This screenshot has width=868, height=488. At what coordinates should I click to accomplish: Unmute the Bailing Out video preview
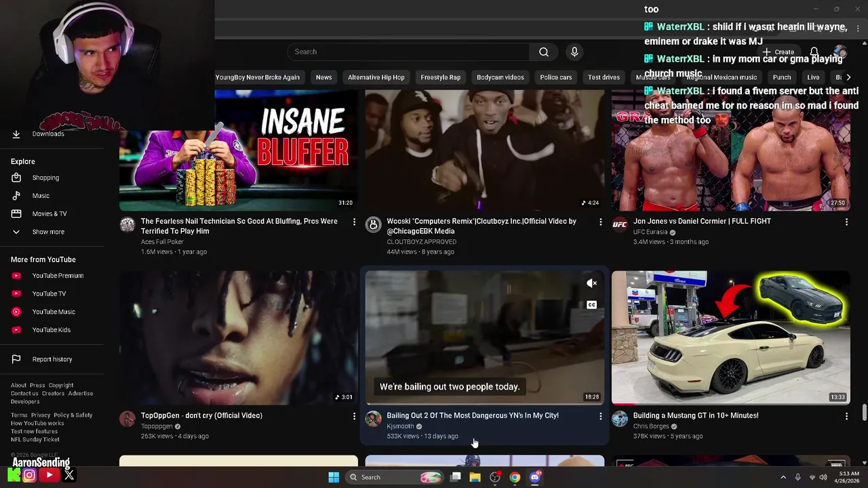(x=591, y=283)
